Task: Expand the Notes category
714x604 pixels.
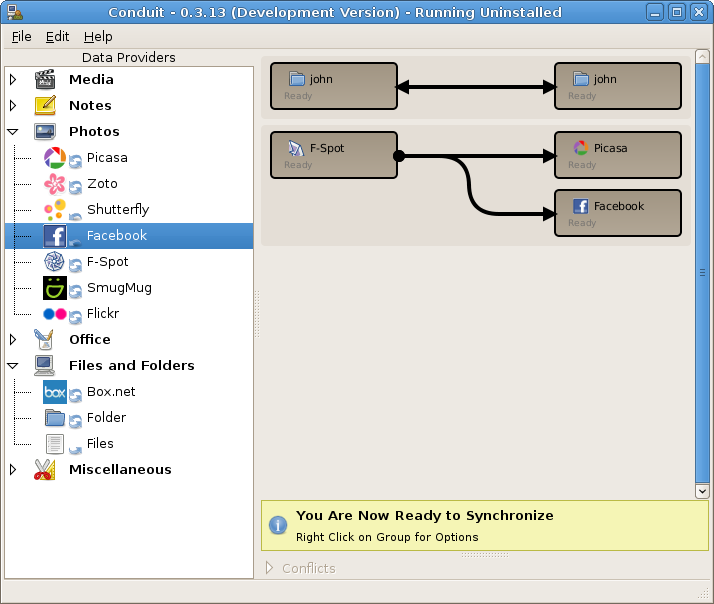Action: pyautogui.click(x=13, y=106)
